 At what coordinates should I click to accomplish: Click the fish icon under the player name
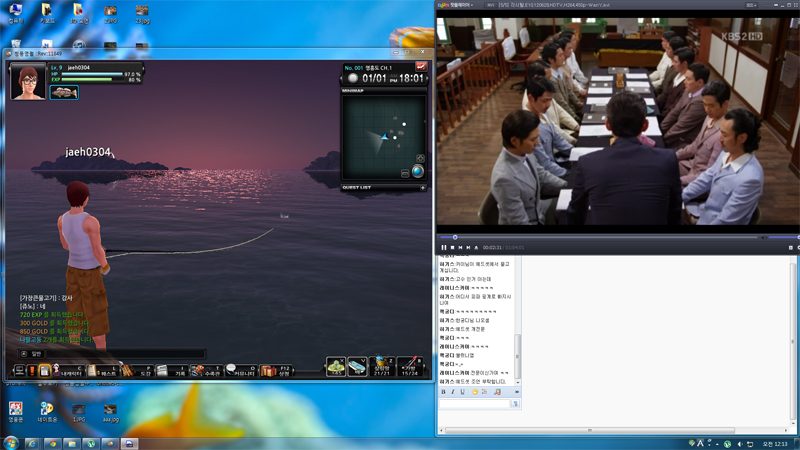click(64, 92)
